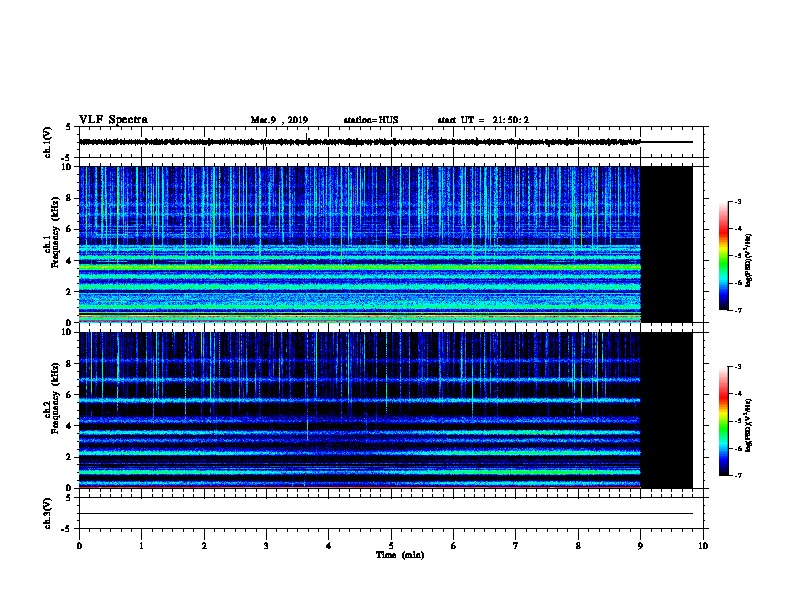792x612 pixels.
Task: Click the "-3" value on ch.2 color bar
Action: pyautogui.click(x=737, y=367)
